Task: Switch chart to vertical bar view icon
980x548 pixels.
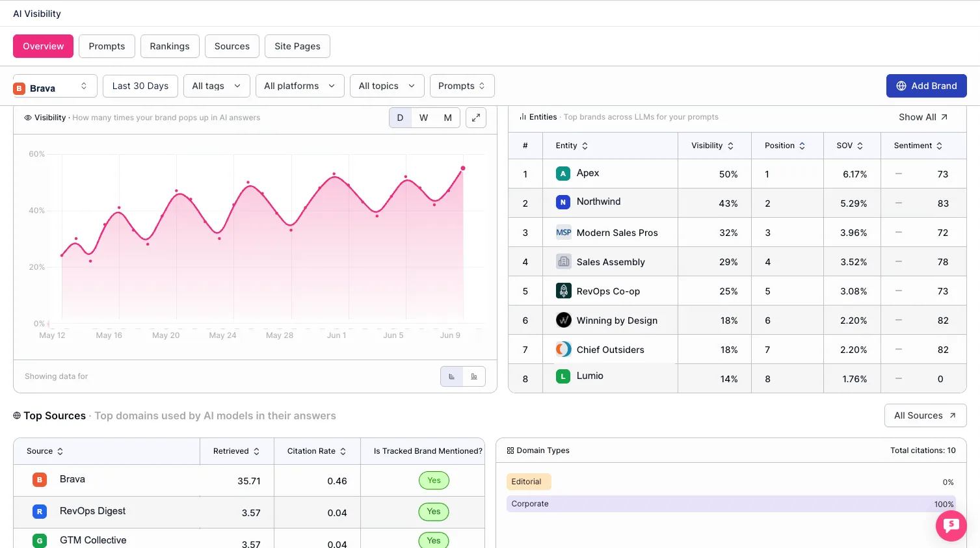Action: (x=474, y=376)
